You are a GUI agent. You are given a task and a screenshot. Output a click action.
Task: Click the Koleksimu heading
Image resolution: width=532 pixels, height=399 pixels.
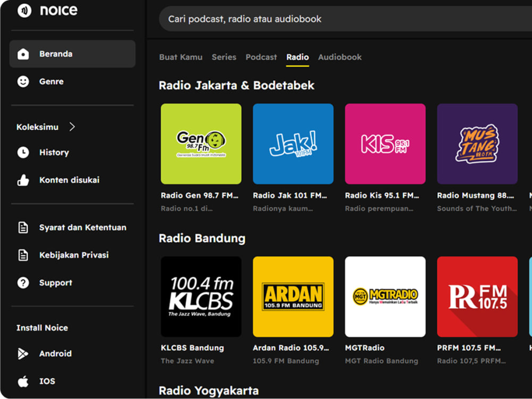(x=37, y=127)
